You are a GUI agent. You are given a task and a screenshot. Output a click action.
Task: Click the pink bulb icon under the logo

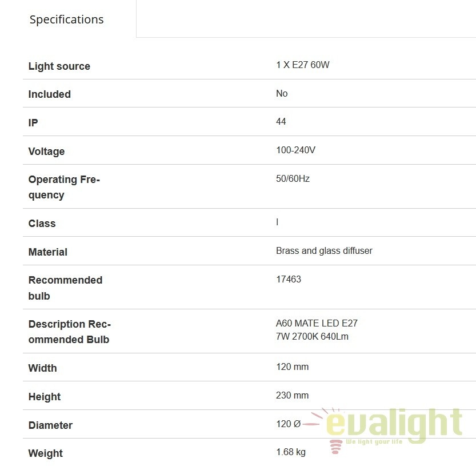point(335,447)
